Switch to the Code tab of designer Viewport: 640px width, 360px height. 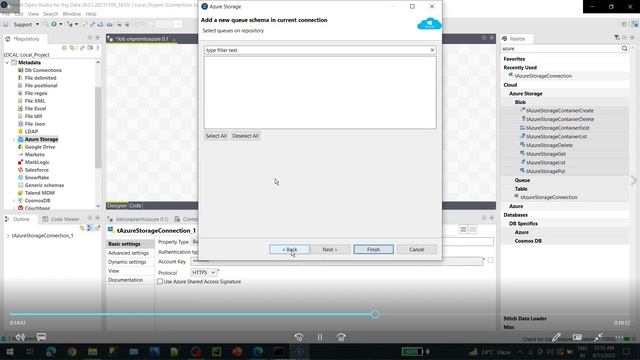135,206
